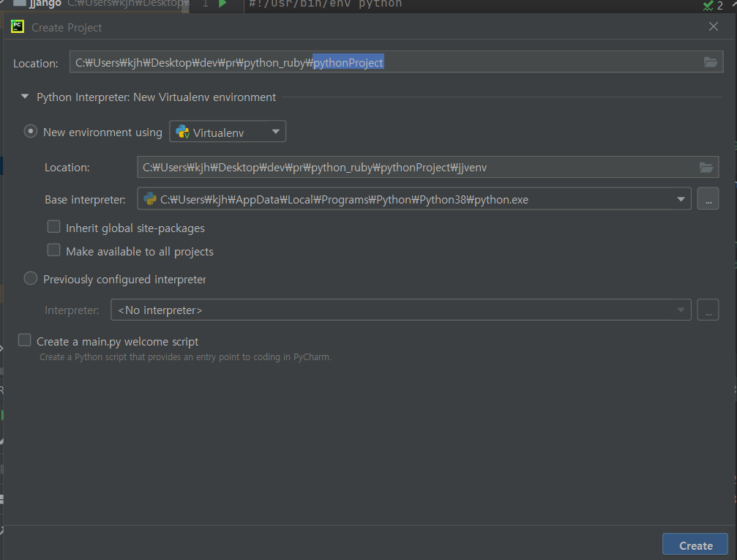This screenshot has height=560, width=737.
Task: Check Make available to all projects
Action: point(53,250)
